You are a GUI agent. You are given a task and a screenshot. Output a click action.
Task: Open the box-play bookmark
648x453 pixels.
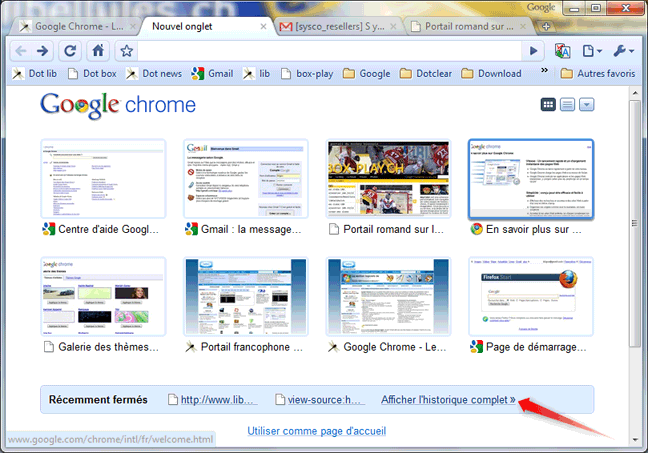point(307,74)
